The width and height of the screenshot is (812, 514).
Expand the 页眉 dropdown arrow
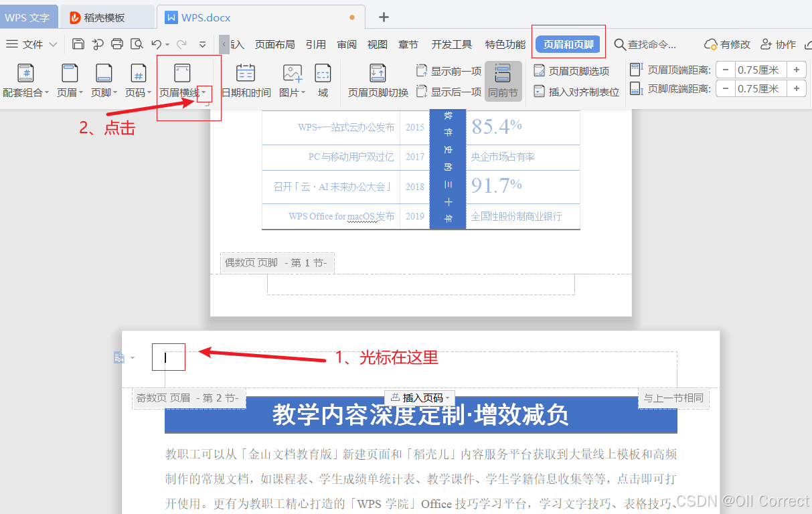(81, 93)
